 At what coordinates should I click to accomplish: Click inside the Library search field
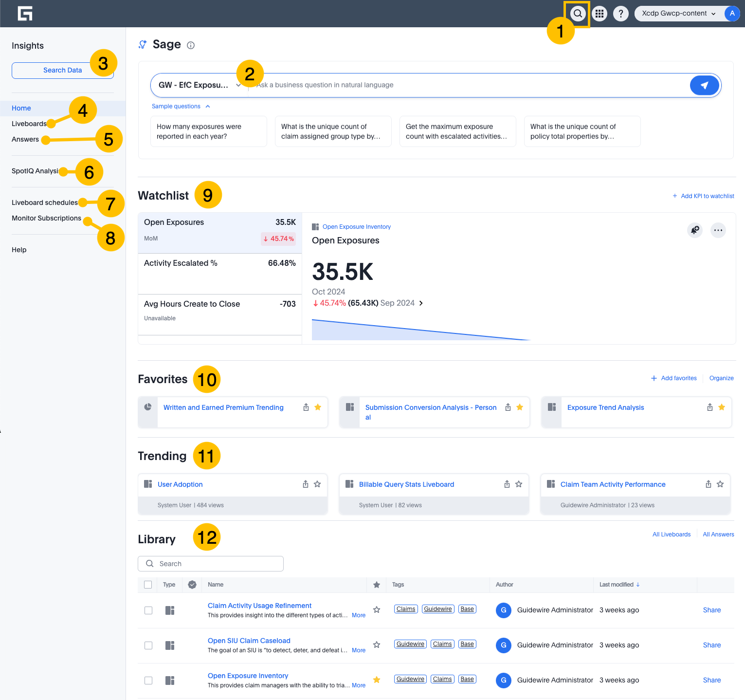pos(210,563)
